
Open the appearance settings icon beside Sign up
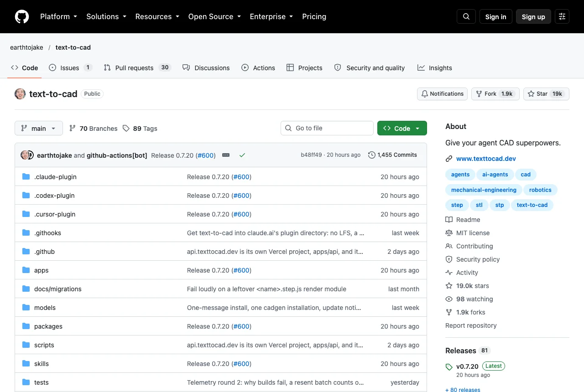(562, 17)
